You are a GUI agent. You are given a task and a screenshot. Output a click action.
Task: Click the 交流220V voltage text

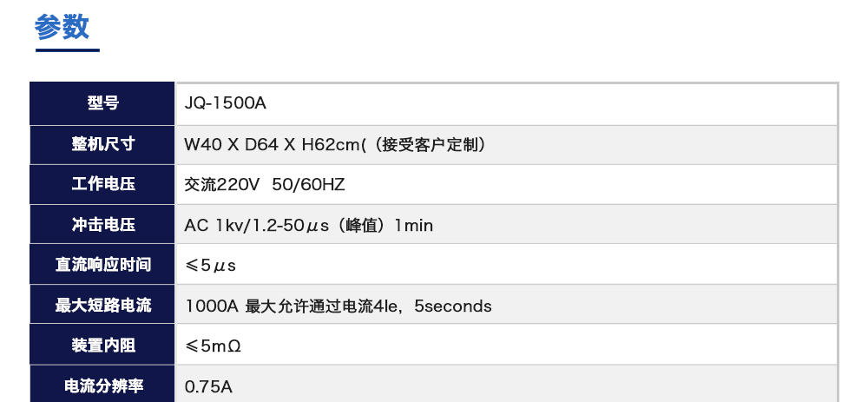coord(221,184)
